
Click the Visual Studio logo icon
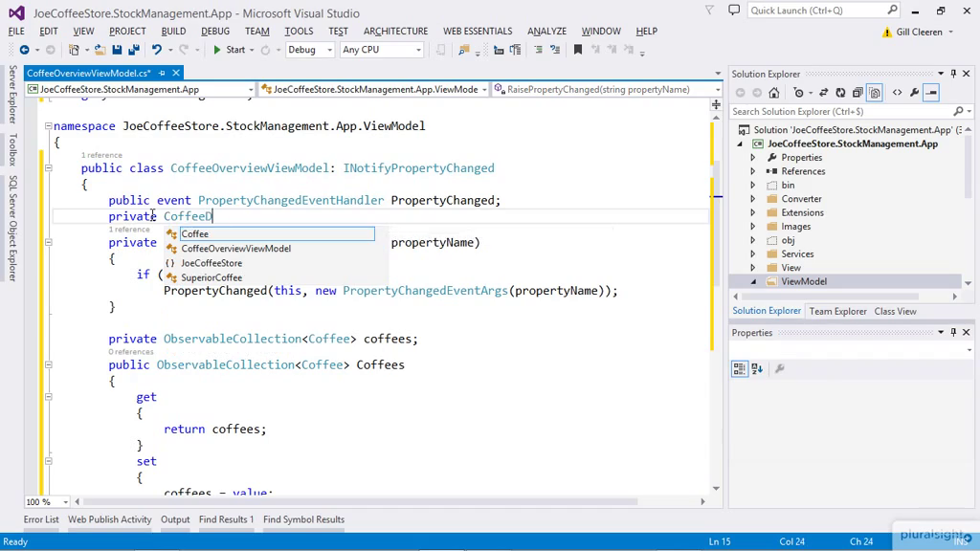coord(16,13)
